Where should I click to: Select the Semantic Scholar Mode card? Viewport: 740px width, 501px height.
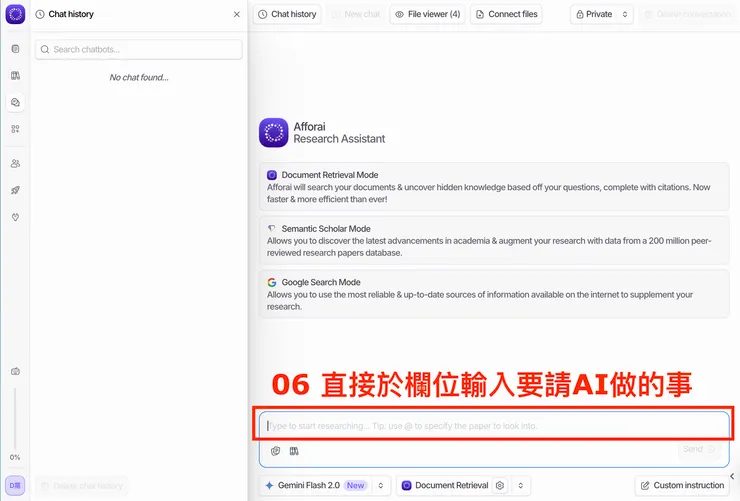tap(494, 241)
